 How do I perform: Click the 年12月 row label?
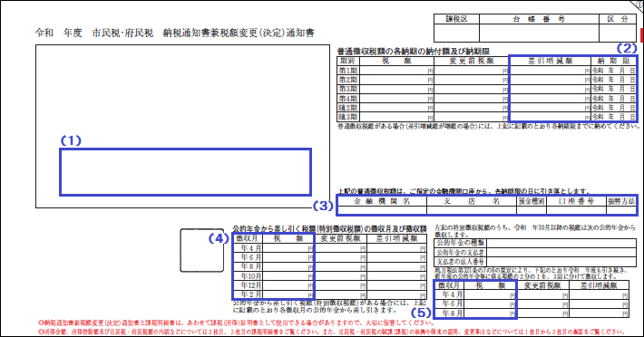tap(248, 285)
